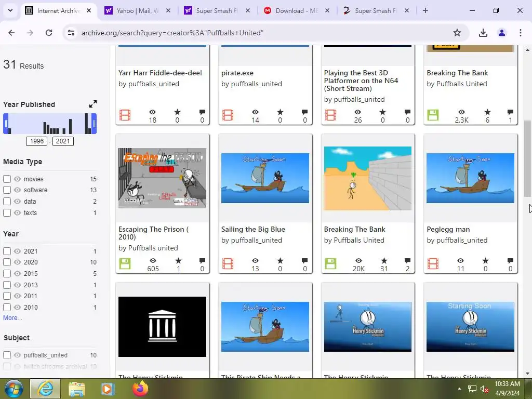Open Windows Explorer folder in taskbar

pos(77,389)
